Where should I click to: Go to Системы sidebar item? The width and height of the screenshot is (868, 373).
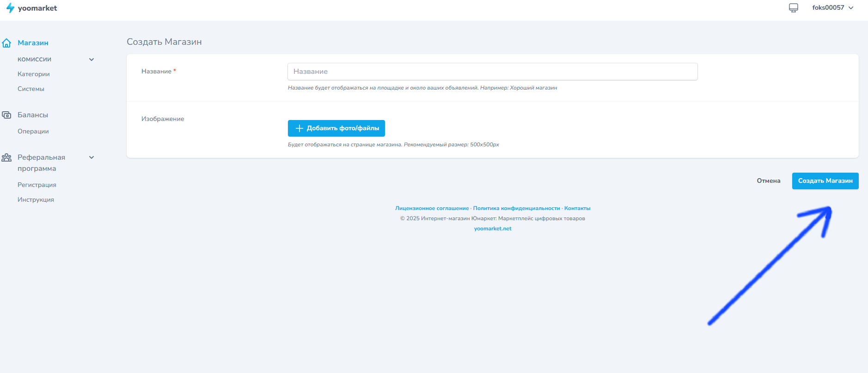(31, 89)
